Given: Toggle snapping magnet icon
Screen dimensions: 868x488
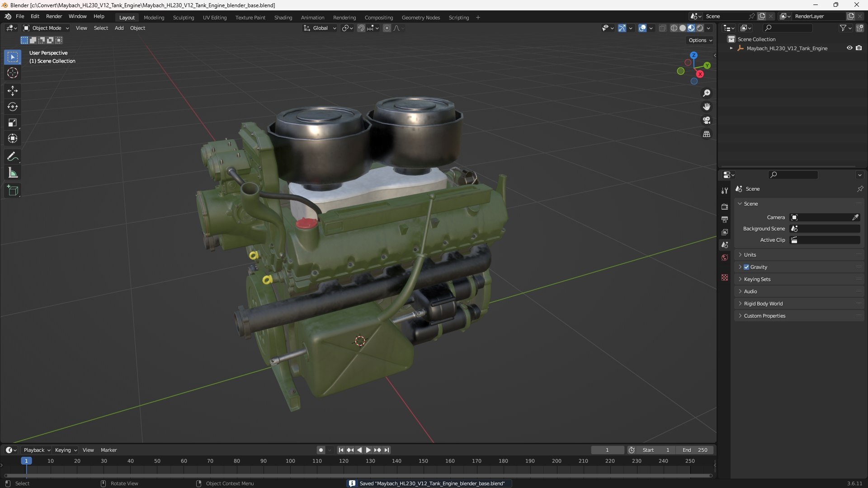Looking at the screenshot, I should 361,28.
